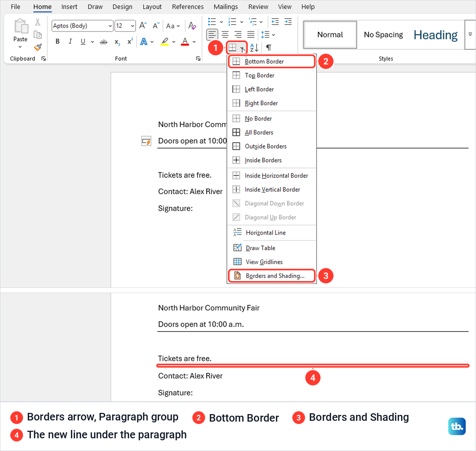Apply Italic formatting

point(70,41)
